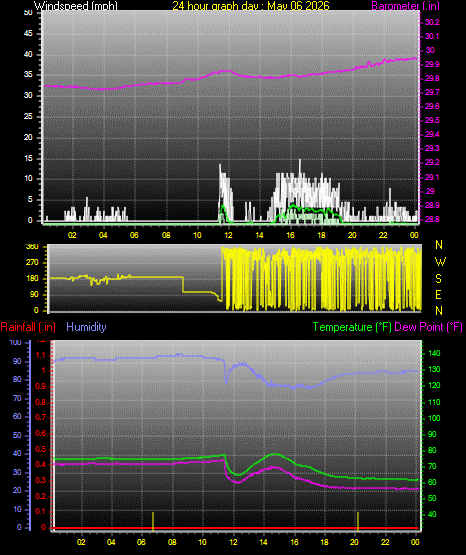Click the Humidity legend label
Screen dimensions: 466x555
(x=86, y=327)
